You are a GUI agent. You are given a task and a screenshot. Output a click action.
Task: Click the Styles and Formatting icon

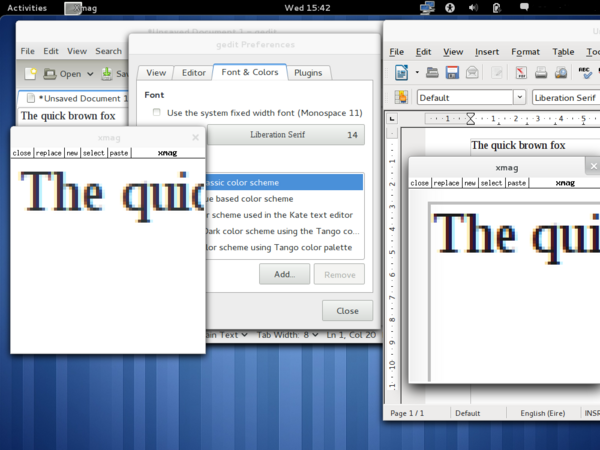(x=401, y=97)
